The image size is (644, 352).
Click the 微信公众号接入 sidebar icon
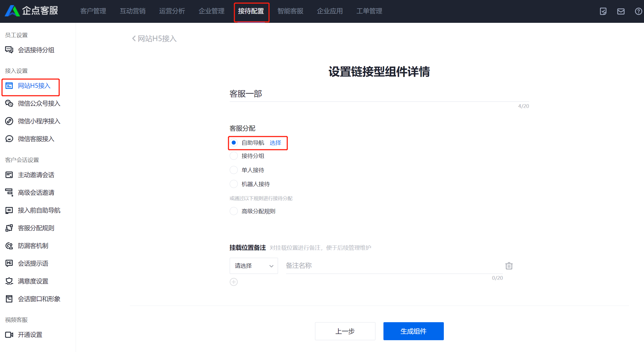(x=9, y=103)
